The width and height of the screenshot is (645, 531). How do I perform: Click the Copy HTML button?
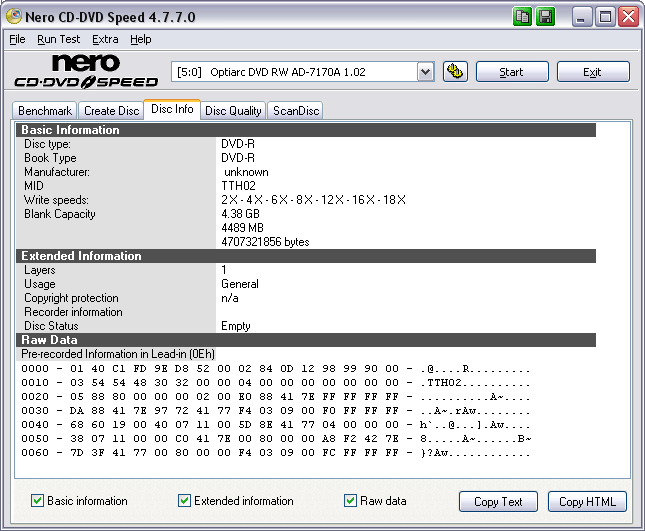(x=587, y=501)
